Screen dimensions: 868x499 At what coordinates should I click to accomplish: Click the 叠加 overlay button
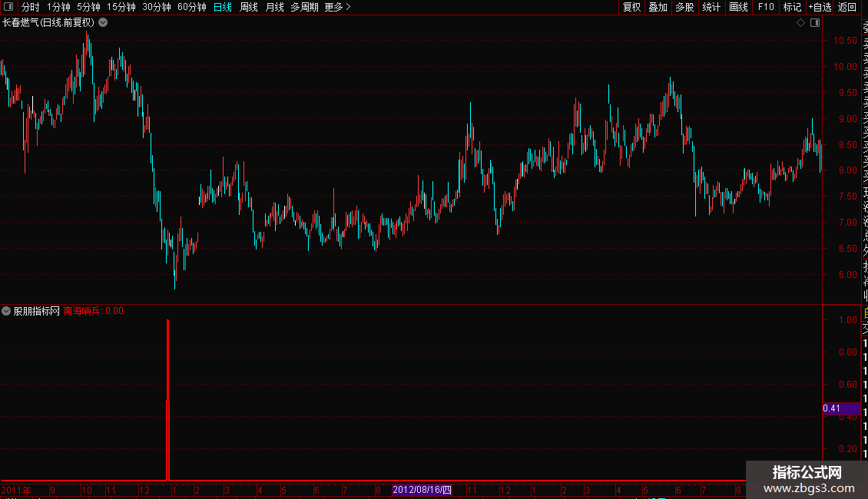[658, 7]
